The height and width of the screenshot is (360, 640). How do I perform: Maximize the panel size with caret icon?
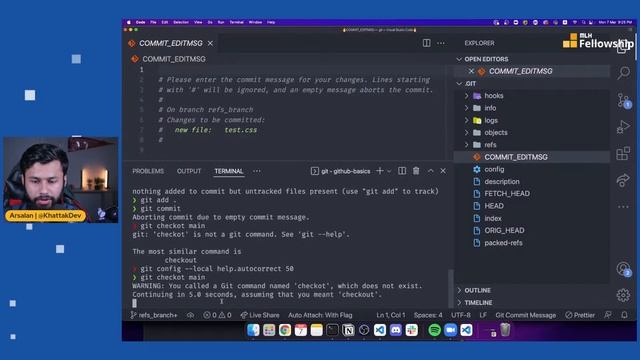click(x=431, y=171)
